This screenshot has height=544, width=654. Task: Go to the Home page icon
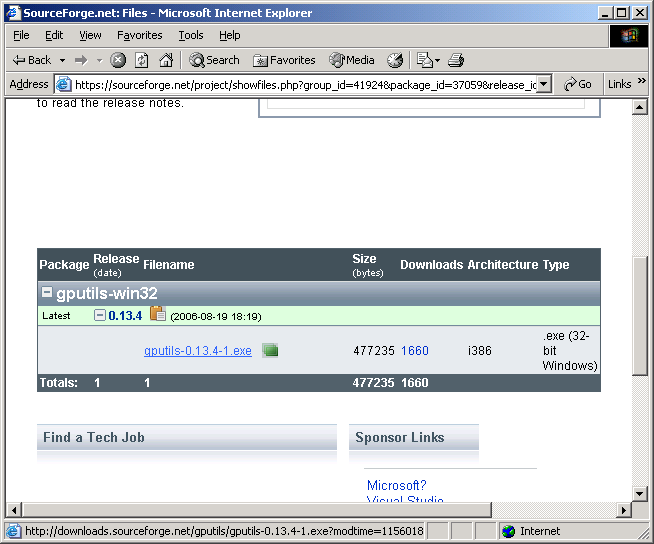166,60
